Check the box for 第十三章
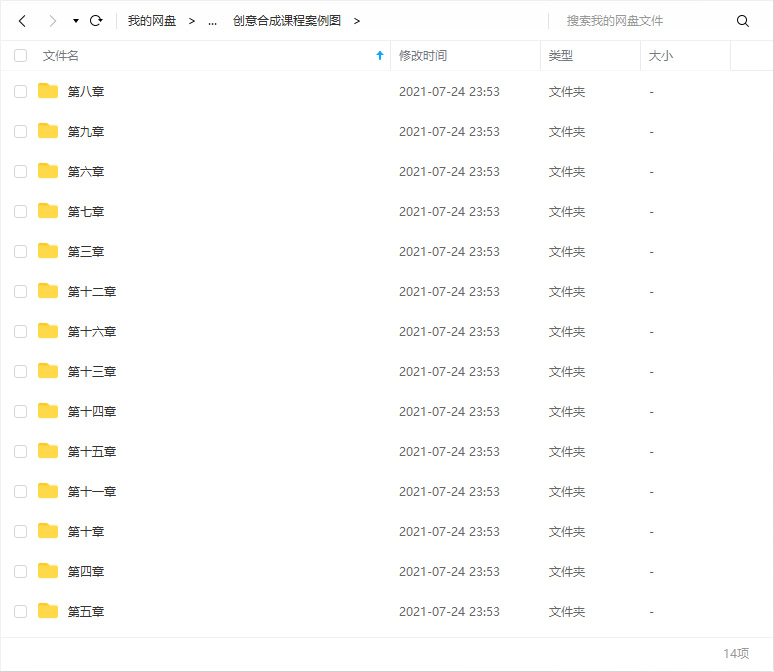 20,371
